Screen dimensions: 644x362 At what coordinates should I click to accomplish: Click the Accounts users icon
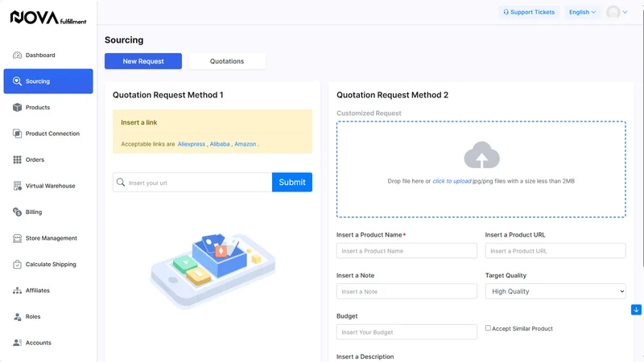coord(17,343)
